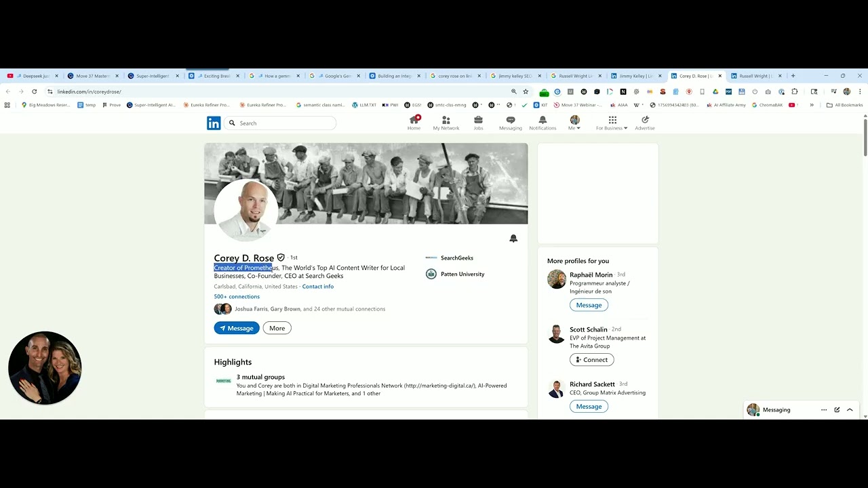Open 500+ connections link
This screenshot has width=868, height=488.
click(x=237, y=297)
